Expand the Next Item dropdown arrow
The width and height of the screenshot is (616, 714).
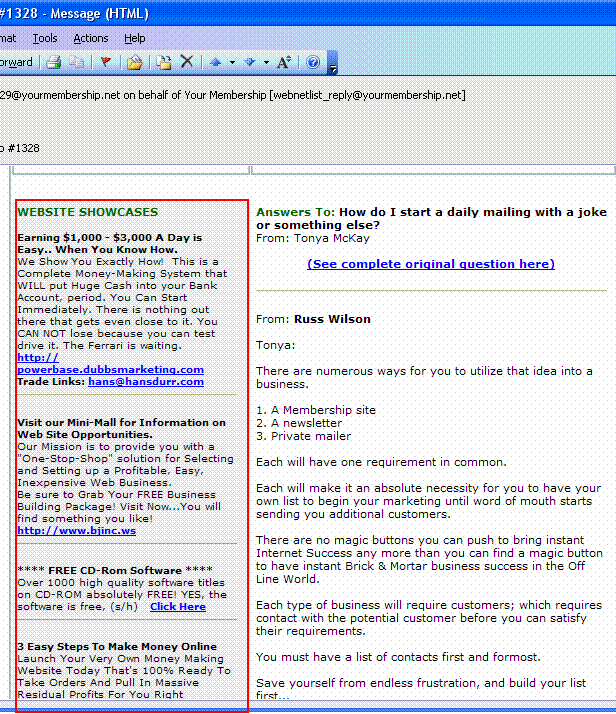click(x=266, y=62)
